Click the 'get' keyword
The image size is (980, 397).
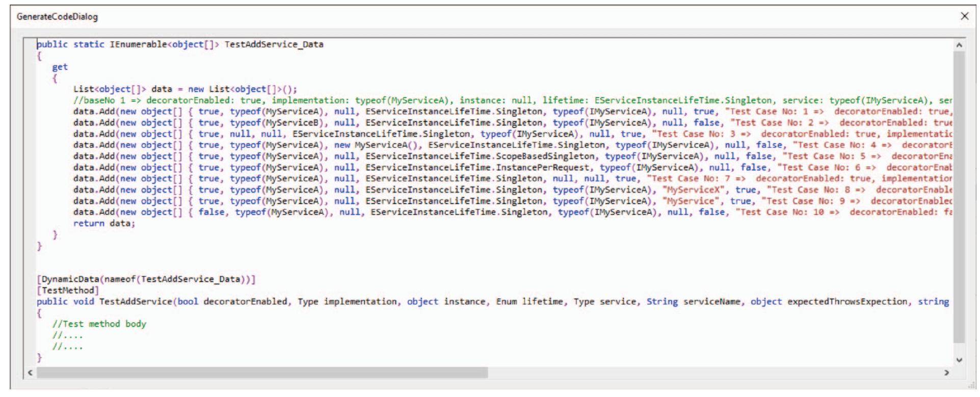[x=60, y=67]
